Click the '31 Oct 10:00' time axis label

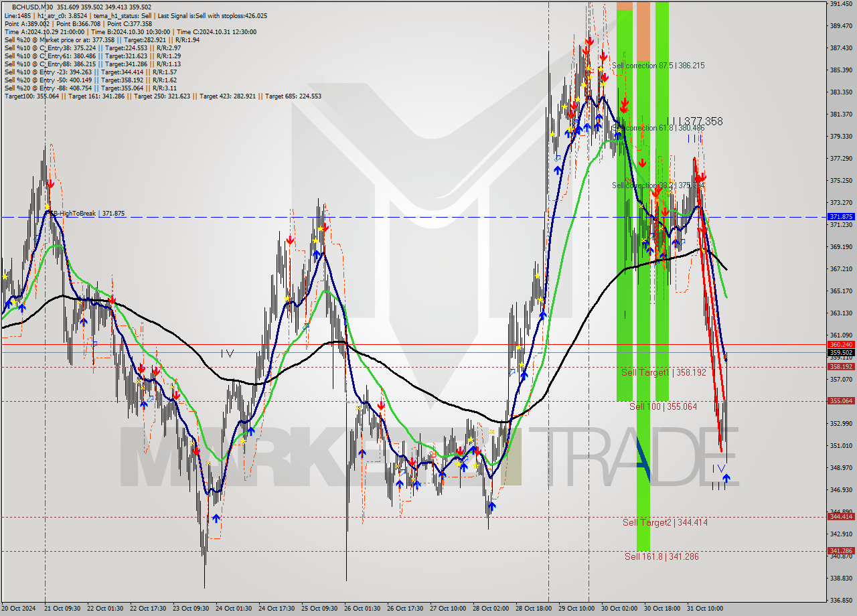coord(705,609)
